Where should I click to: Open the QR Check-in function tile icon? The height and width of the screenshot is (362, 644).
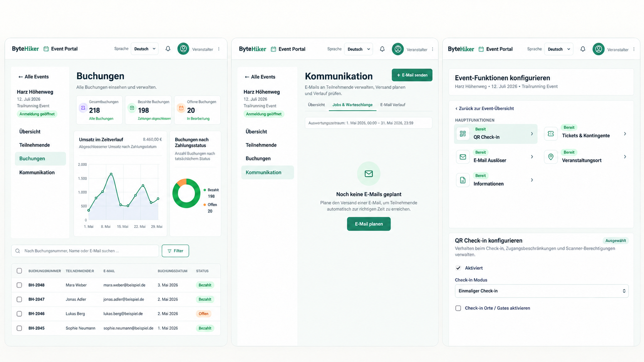463,134
